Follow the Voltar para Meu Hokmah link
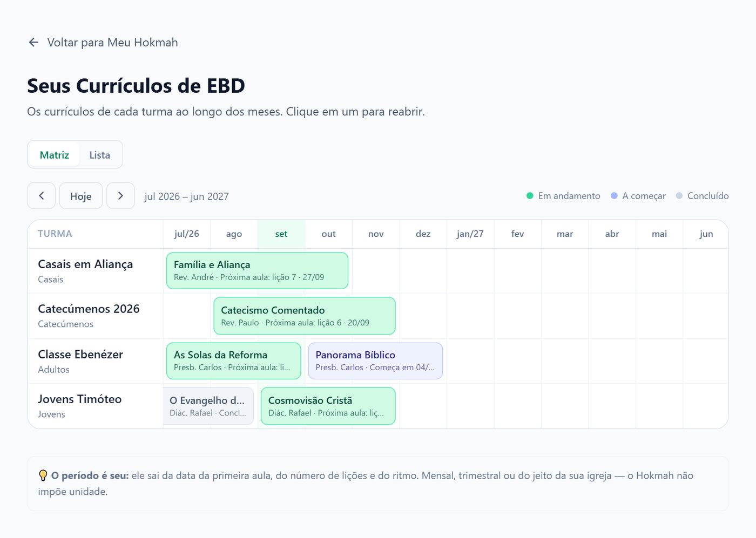 103,43
